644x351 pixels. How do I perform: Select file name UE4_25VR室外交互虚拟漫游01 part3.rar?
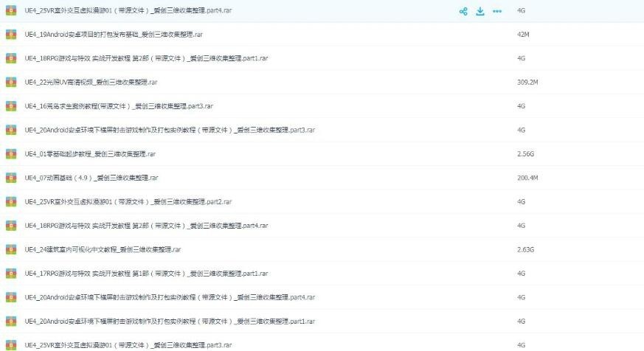click(x=128, y=345)
